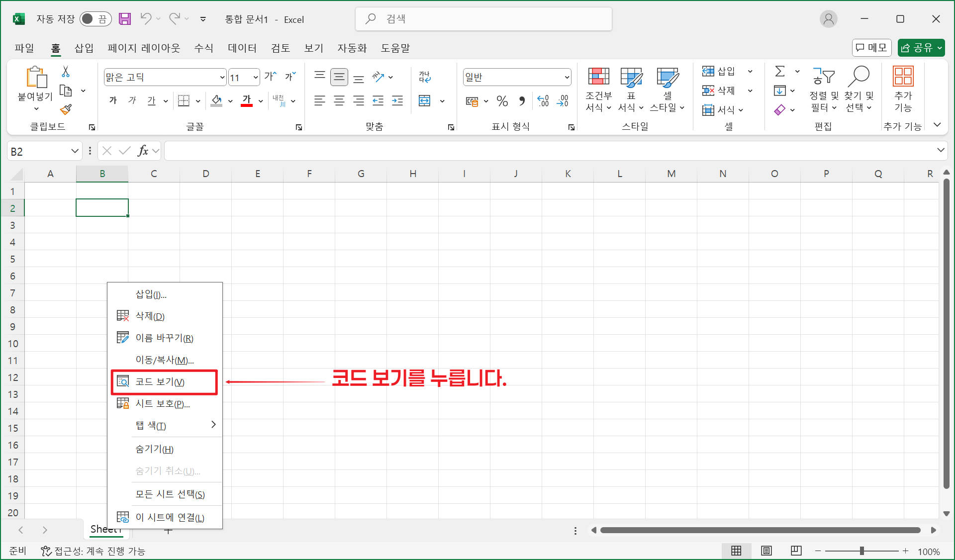This screenshot has width=955, height=560.
Task: Open the font name dropdown
Action: [x=222, y=78]
